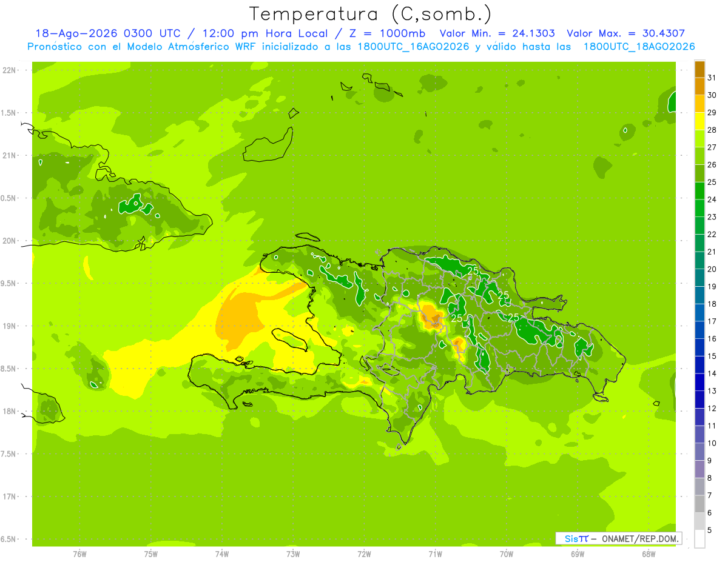Image resolution: width=728 pixels, height=562 pixels.
Task: Click the legend number "16"
Action: pos(712,339)
